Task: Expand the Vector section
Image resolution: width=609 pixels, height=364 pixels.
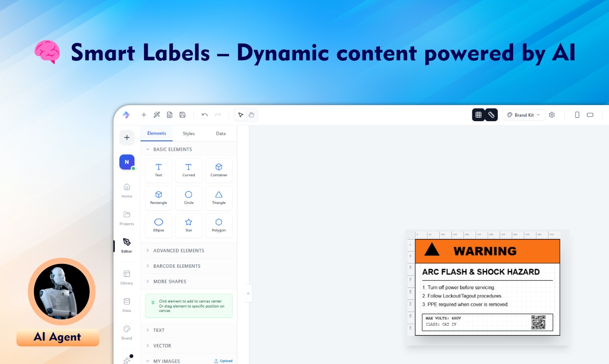Action: pyautogui.click(x=189, y=345)
